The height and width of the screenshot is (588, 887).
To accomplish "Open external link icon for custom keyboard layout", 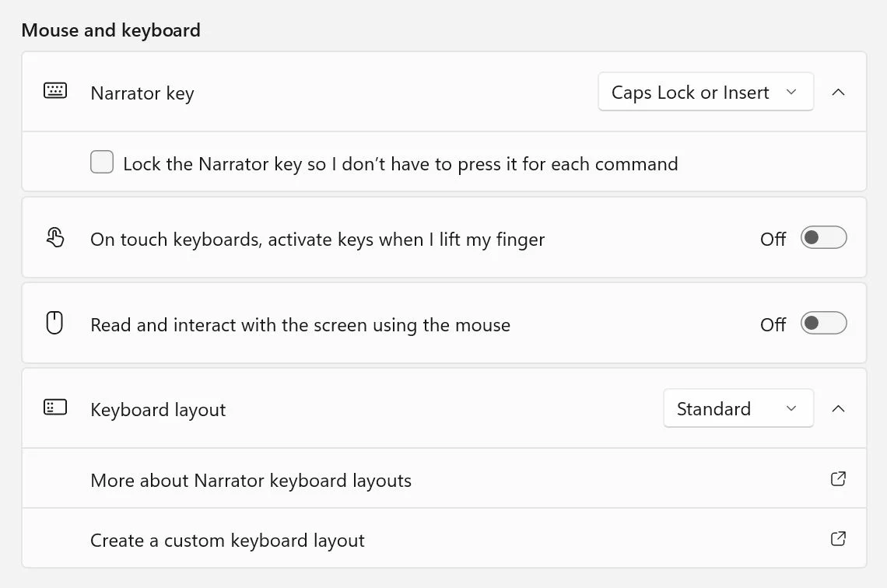I will pos(838,538).
